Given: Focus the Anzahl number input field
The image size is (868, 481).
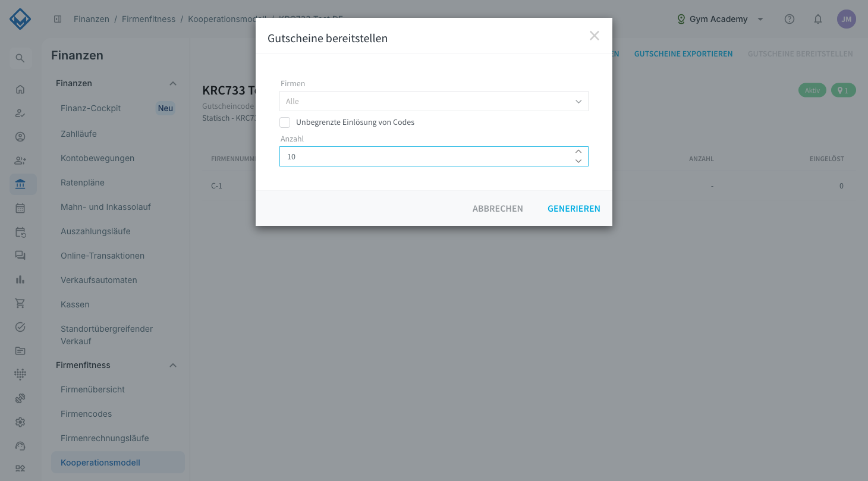Looking at the screenshot, I should coord(425,156).
